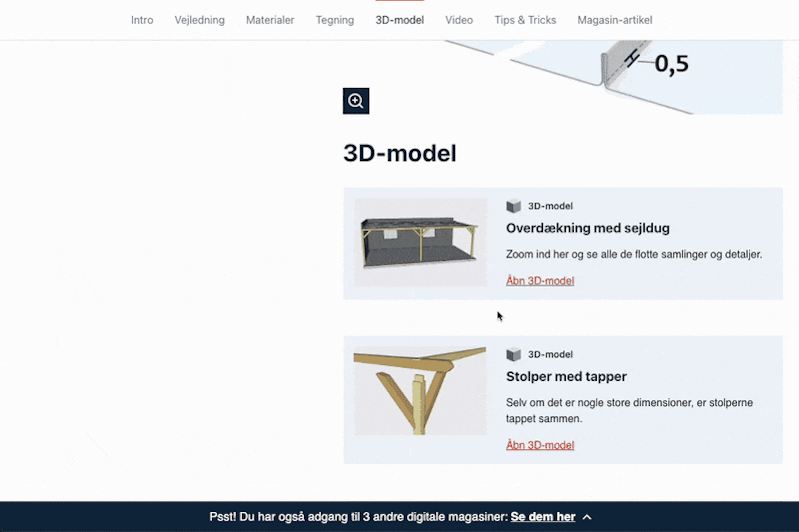
Task: Open 3D-model link for Stolper med tapper
Action: 540,445
